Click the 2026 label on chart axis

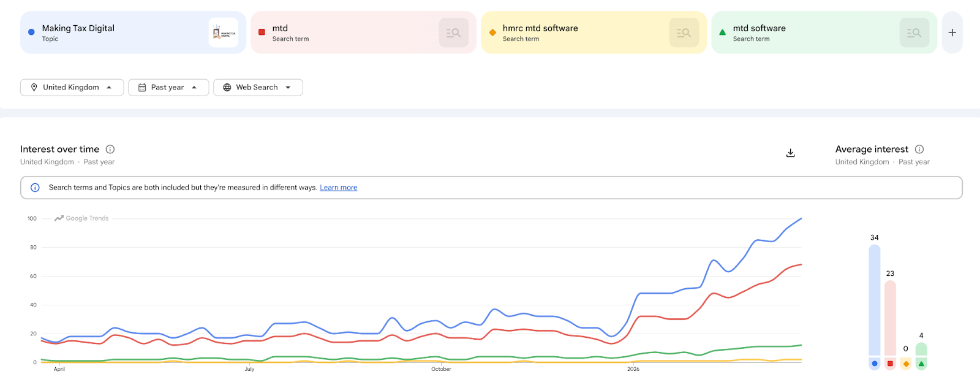point(633,369)
